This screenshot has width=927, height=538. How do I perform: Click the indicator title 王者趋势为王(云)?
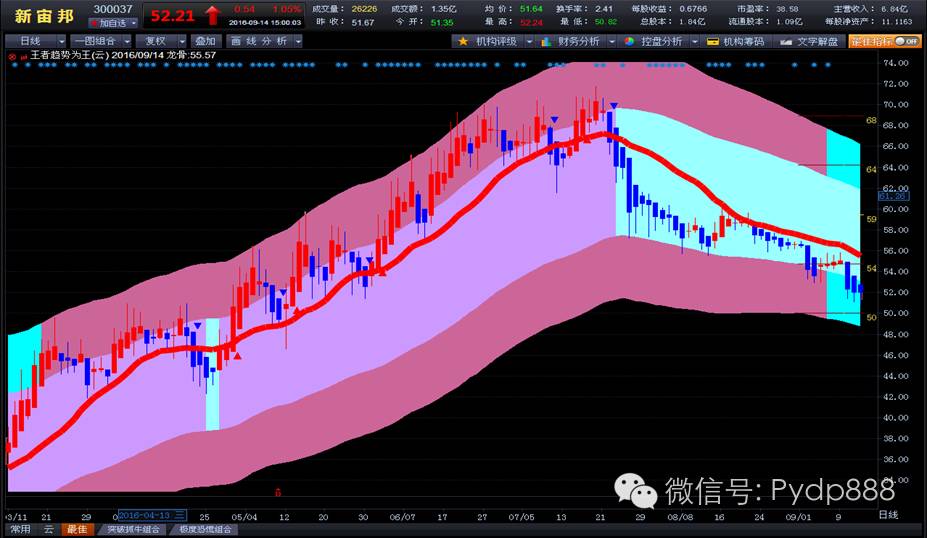pyautogui.click(x=69, y=55)
